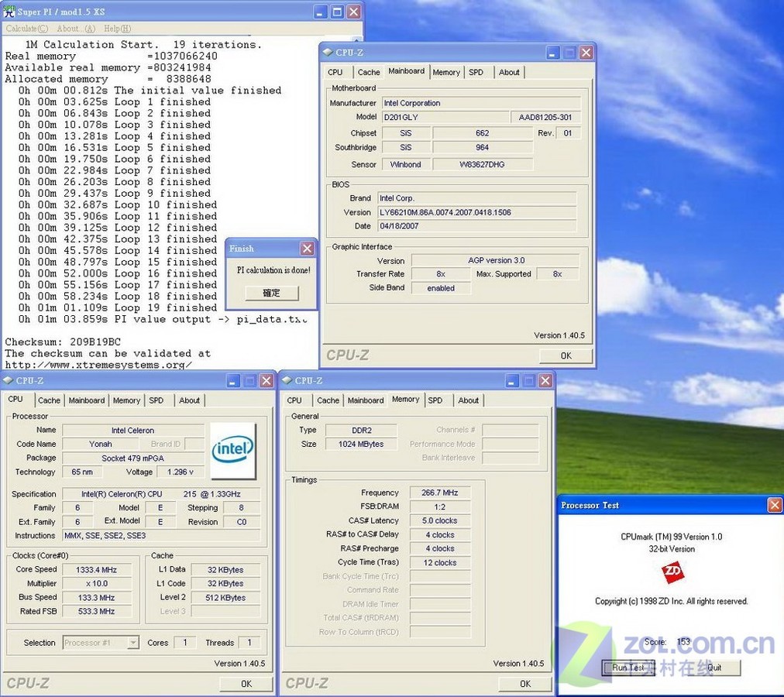The height and width of the screenshot is (697, 784).
Task: Click the red ZD logo in Processor Test
Action: tap(672, 572)
